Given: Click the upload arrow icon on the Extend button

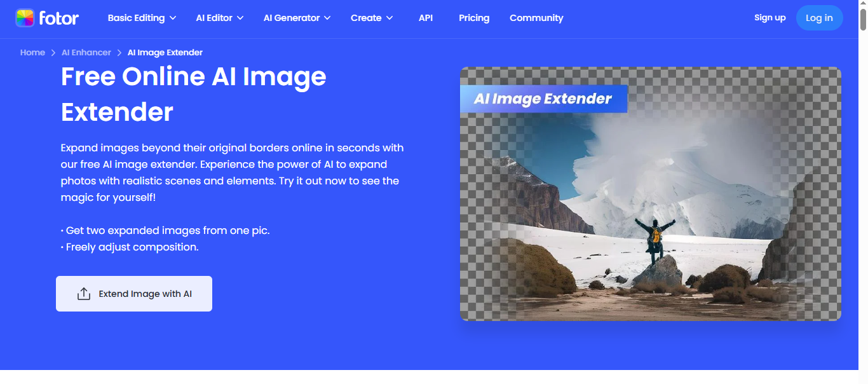Looking at the screenshot, I should tap(84, 294).
